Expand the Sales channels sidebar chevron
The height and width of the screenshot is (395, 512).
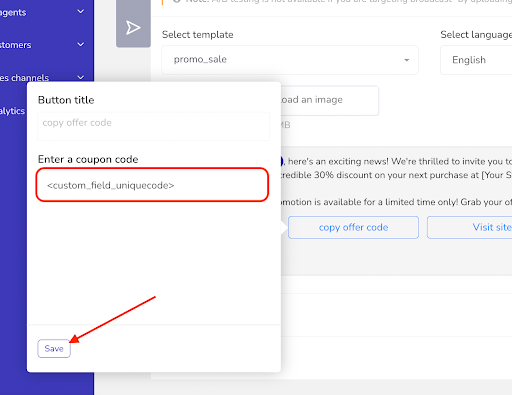pyautogui.click(x=81, y=77)
